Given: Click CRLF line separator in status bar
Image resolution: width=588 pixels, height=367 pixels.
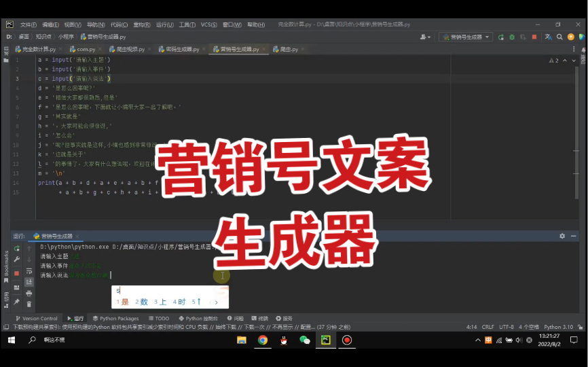Looking at the screenshot, I should pyautogui.click(x=488, y=327).
